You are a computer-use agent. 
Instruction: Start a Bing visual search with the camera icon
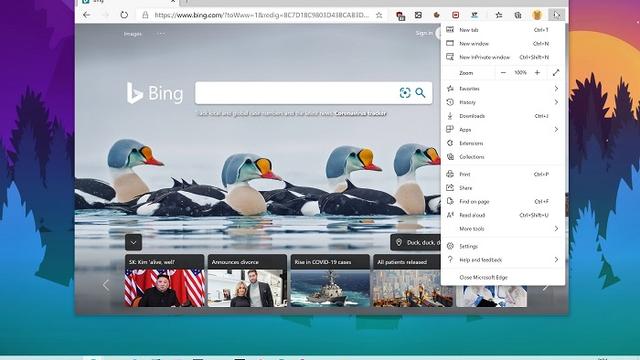tap(405, 93)
